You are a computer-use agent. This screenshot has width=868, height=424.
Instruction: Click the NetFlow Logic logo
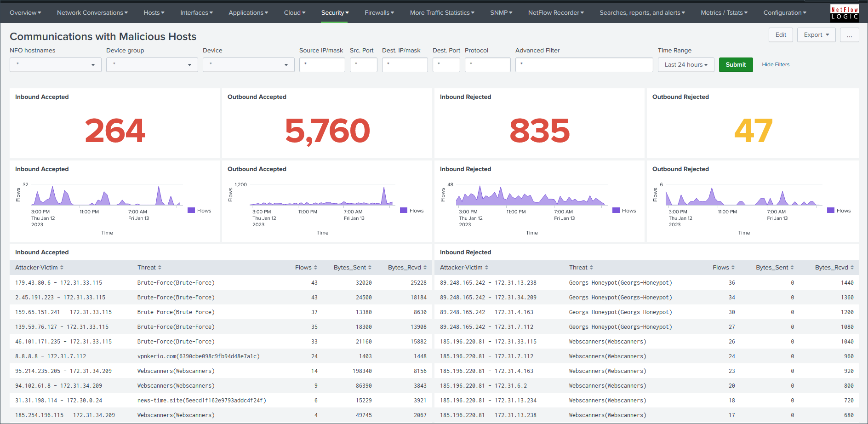point(845,13)
